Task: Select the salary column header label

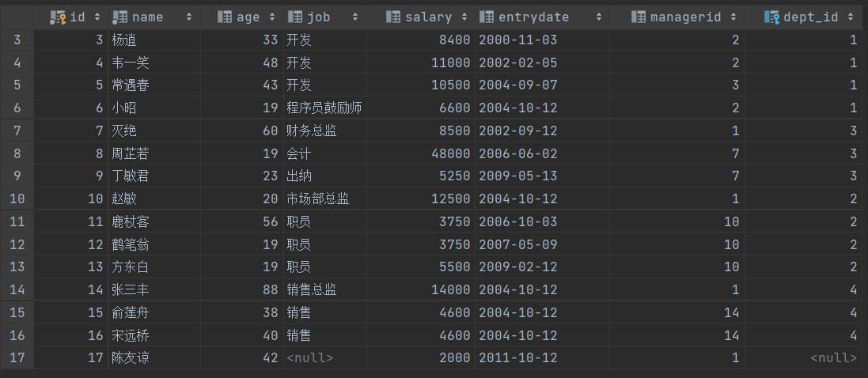Action: pyautogui.click(x=429, y=17)
